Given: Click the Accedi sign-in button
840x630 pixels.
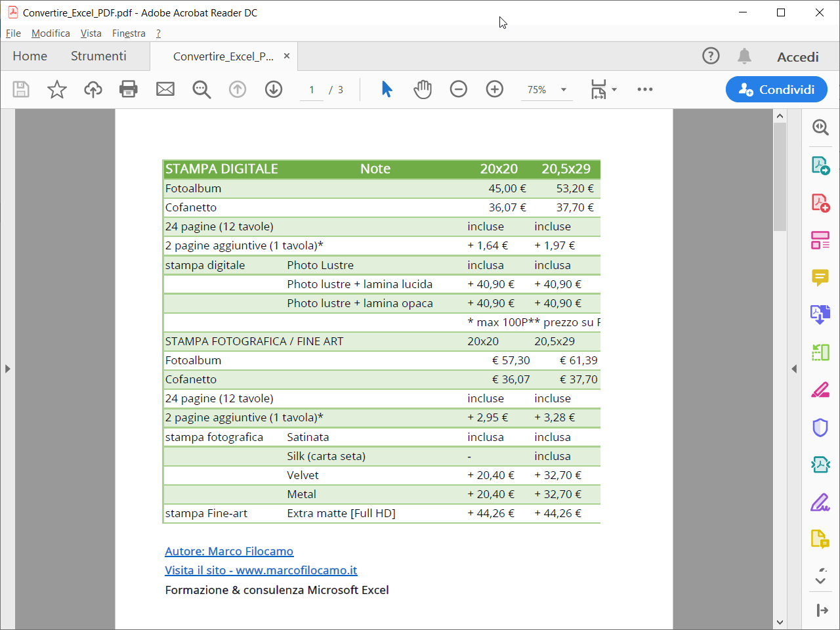Looking at the screenshot, I should pos(798,57).
